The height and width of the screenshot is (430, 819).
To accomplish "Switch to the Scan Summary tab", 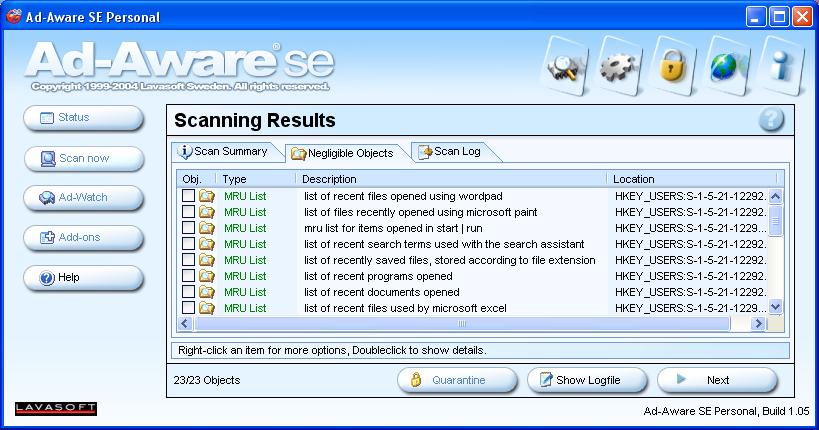I will click(x=225, y=152).
